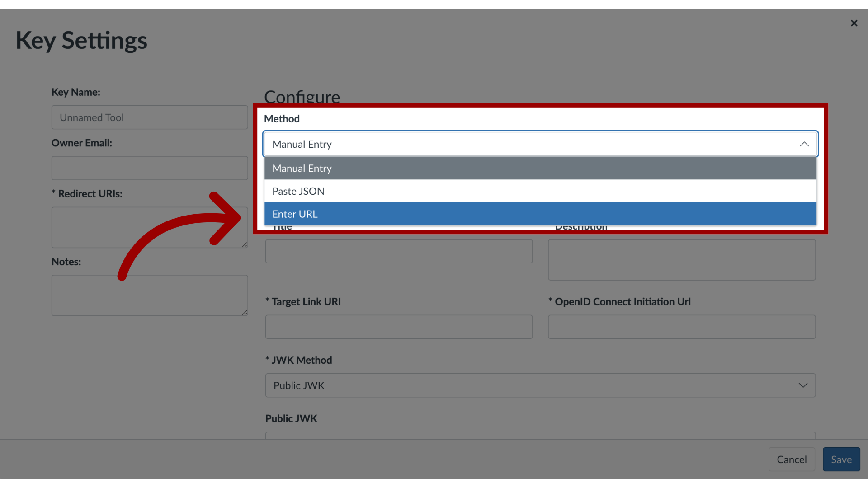Click the close X icon
This screenshot has height=488, width=868.
coord(854,23)
